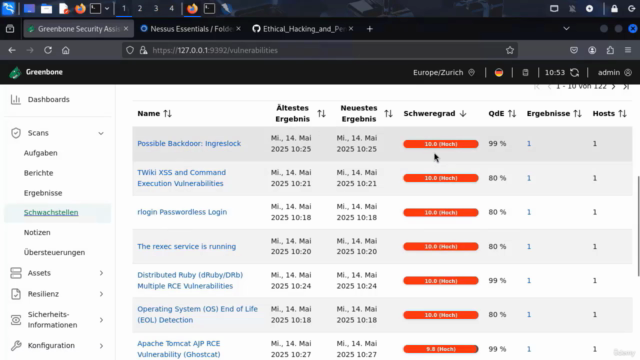The image size is (640, 360).
Task: Toggle Schweregrad sort direction
Action: [462, 113]
